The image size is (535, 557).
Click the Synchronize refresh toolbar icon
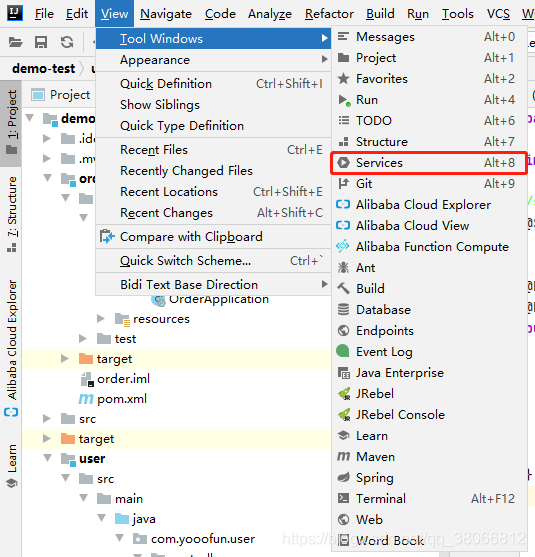67,42
